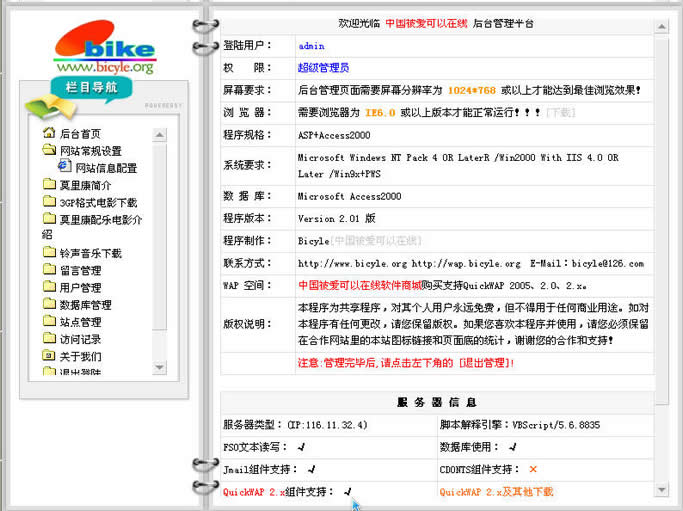This screenshot has width=683, height=511.
Task: Click the checkmark next to 数据库使用
Action: [x=513, y=447]
